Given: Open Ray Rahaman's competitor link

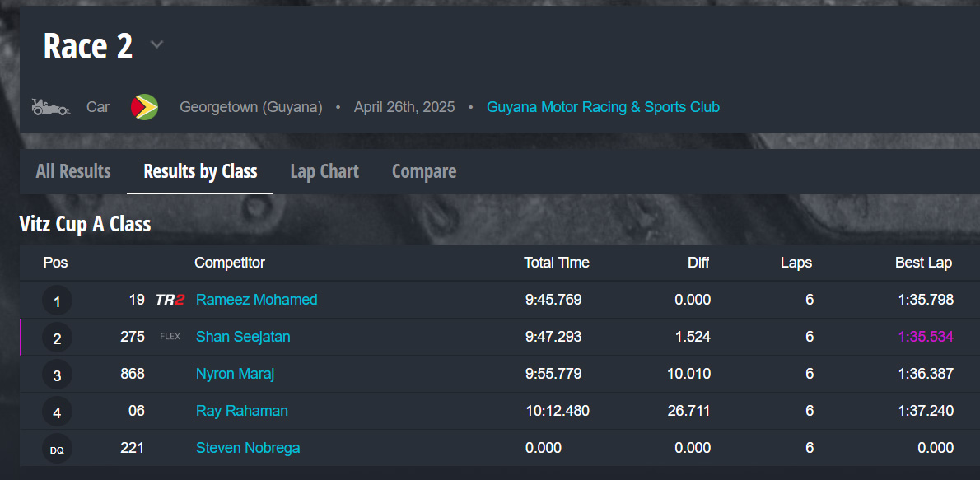Looking at the screenshot, I should (242, 411).
